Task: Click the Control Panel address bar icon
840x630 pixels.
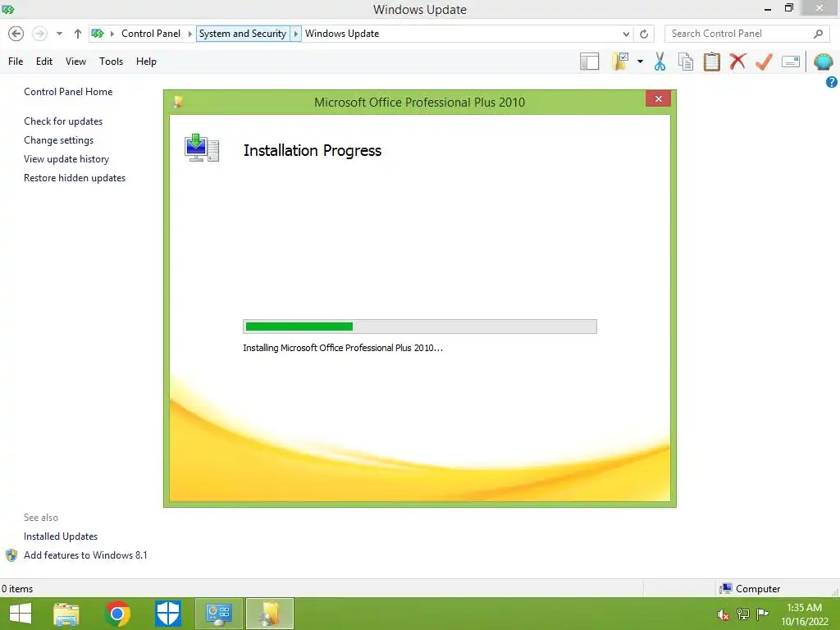Action: click(x=98, y=34)
